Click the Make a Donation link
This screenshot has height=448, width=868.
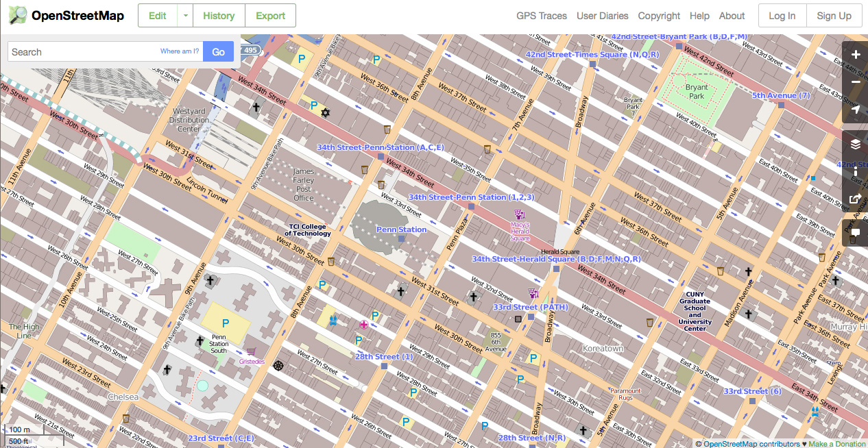tap(836, 443)
